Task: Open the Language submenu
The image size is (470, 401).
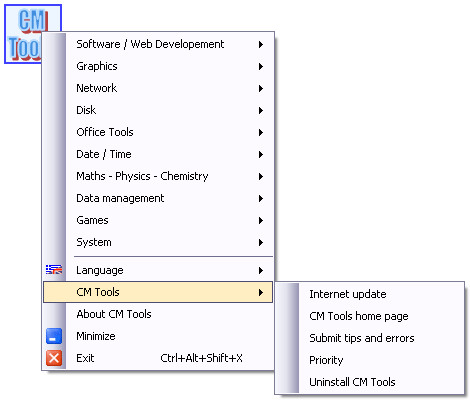Action: pyautogui.click(x=158, y=270)
